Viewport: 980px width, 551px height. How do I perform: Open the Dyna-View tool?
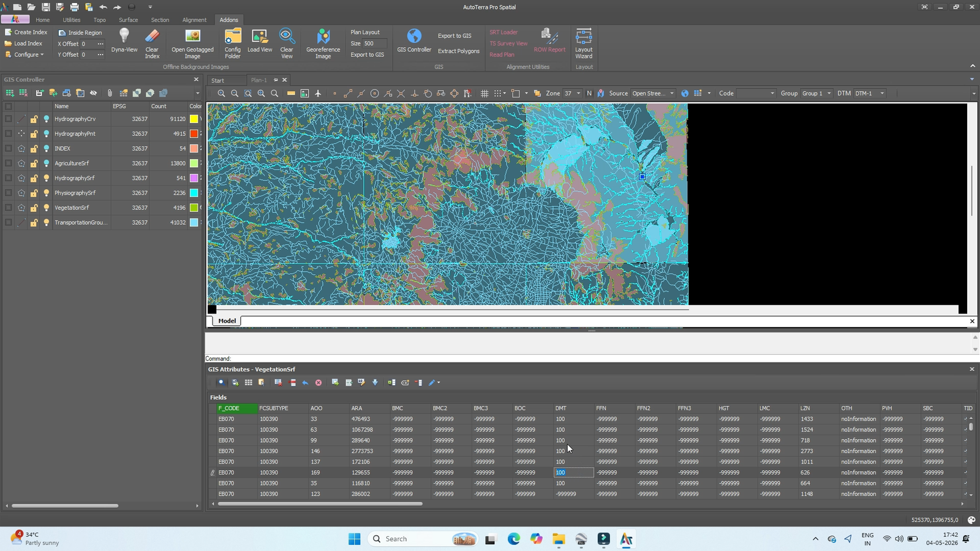[x=124, y=40]
